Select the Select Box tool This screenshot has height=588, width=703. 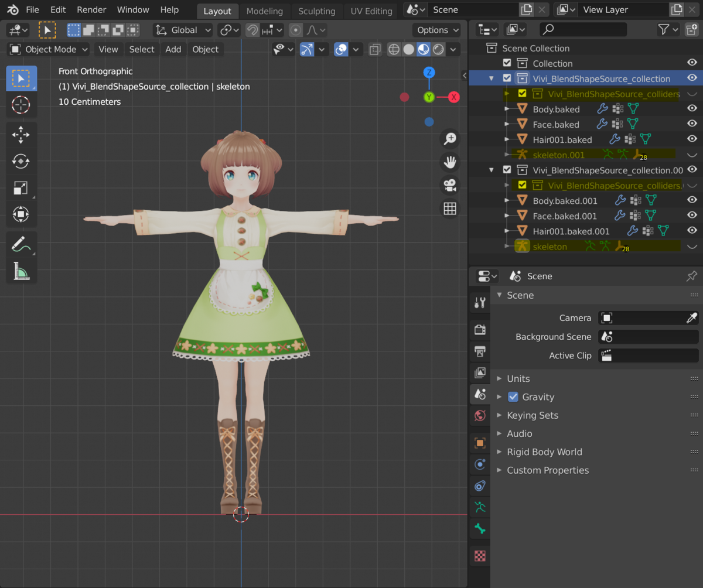tap(21, 78)
